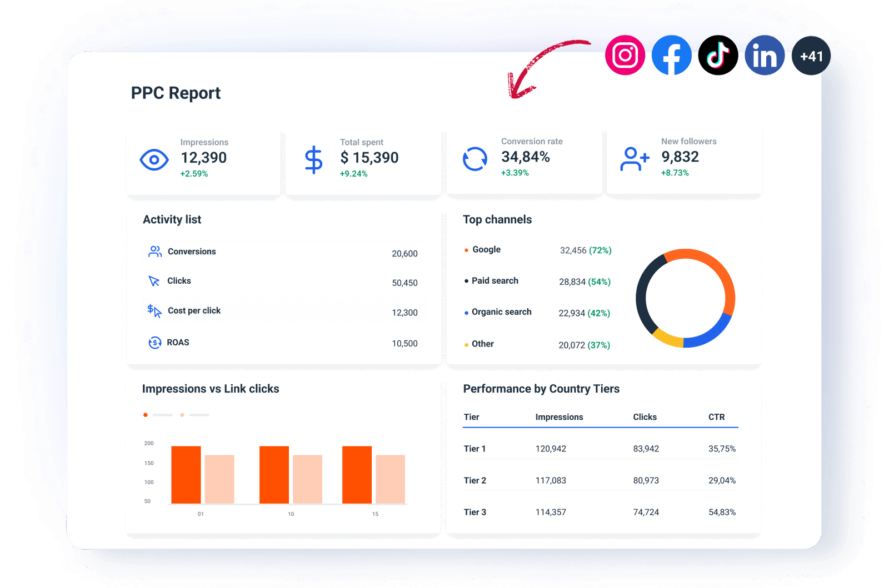Click the Conversion rate refresh icon
This screenshot has width=889, height=588.
474,158
